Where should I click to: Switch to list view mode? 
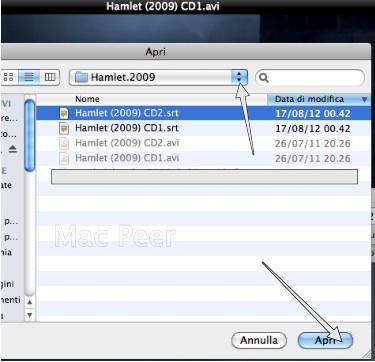coord(29,77)
